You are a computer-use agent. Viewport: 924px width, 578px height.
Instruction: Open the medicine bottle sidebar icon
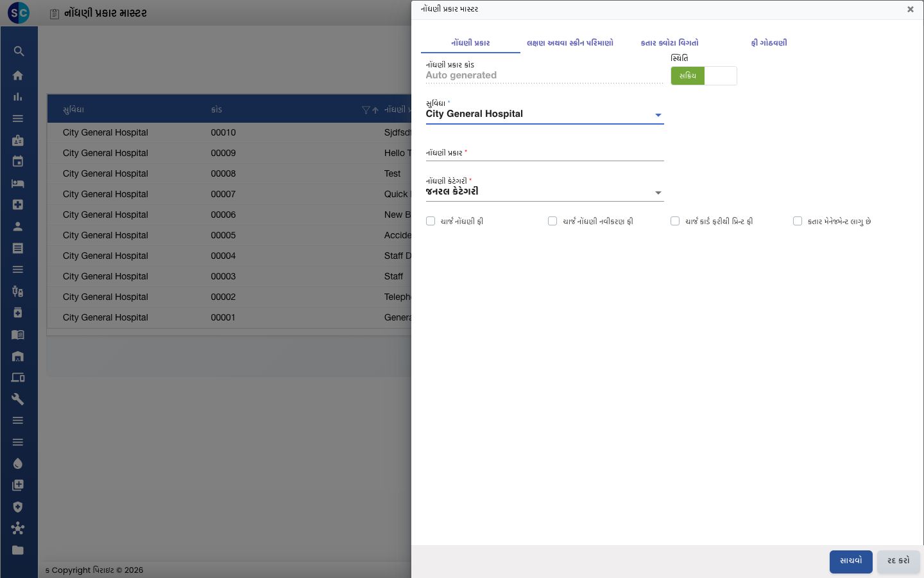(18, 313)
